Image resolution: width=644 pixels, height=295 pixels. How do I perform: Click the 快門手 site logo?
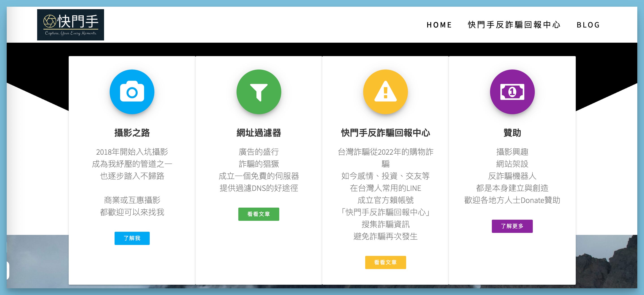tap(70, 25)
